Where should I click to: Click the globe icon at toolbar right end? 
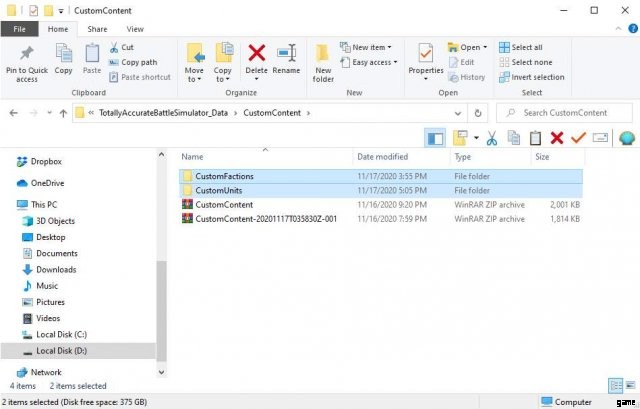tap(627, 138)
